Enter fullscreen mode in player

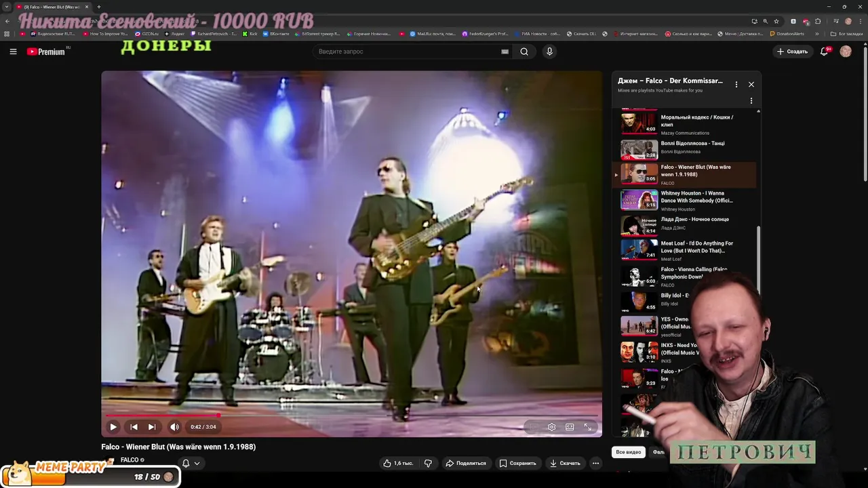588,427
